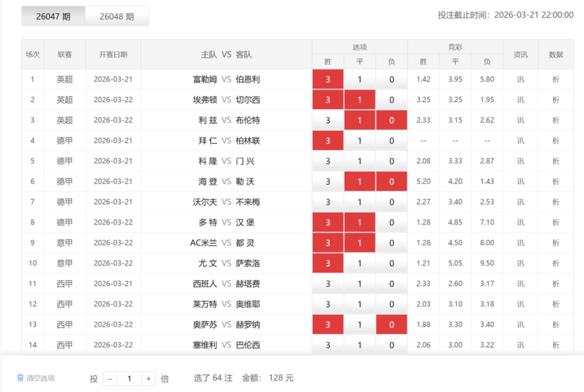Deselect loss (0) for 奥萨苏 VS 赫罗纳
Image resolution: width=584 pixels, height=392 pixels.
click(x=391, y=325)
